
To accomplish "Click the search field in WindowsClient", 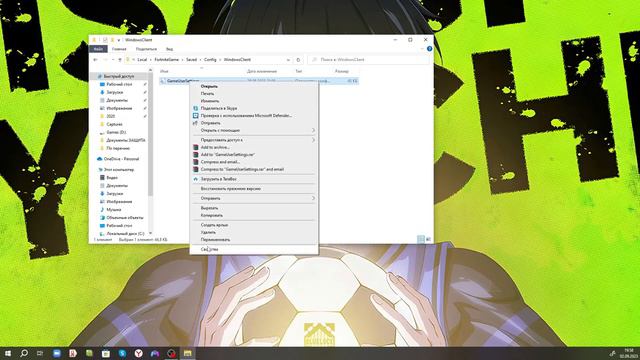I will point(369,60).
